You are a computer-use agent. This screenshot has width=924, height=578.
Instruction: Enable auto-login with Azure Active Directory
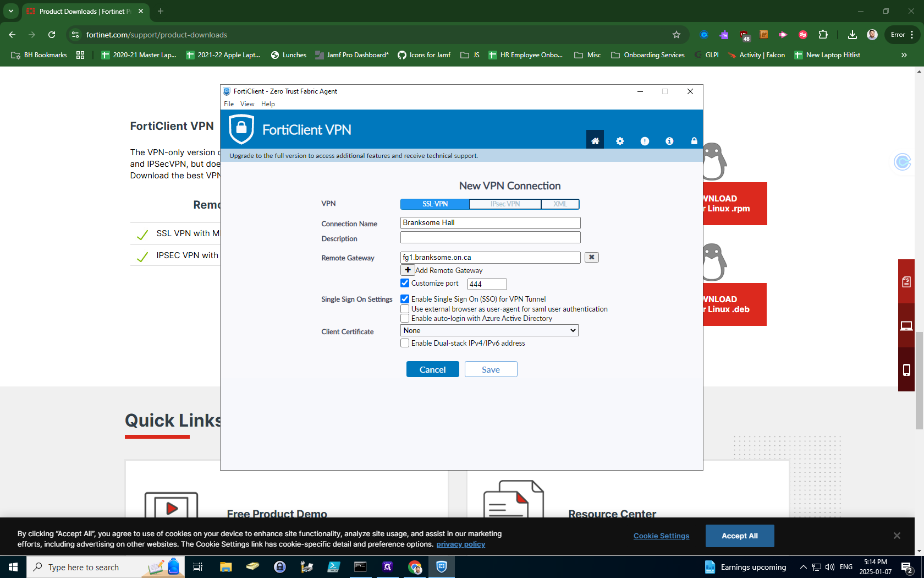(405, 318)
